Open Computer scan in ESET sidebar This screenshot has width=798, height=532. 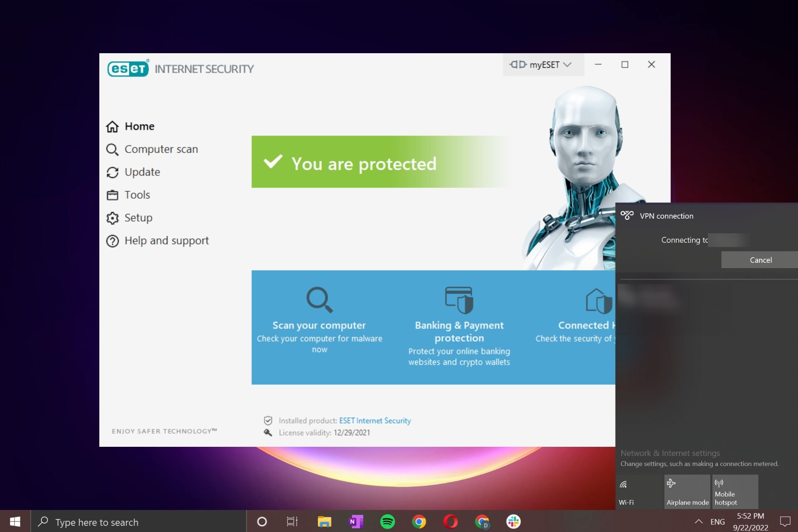[x=152, y=149]
